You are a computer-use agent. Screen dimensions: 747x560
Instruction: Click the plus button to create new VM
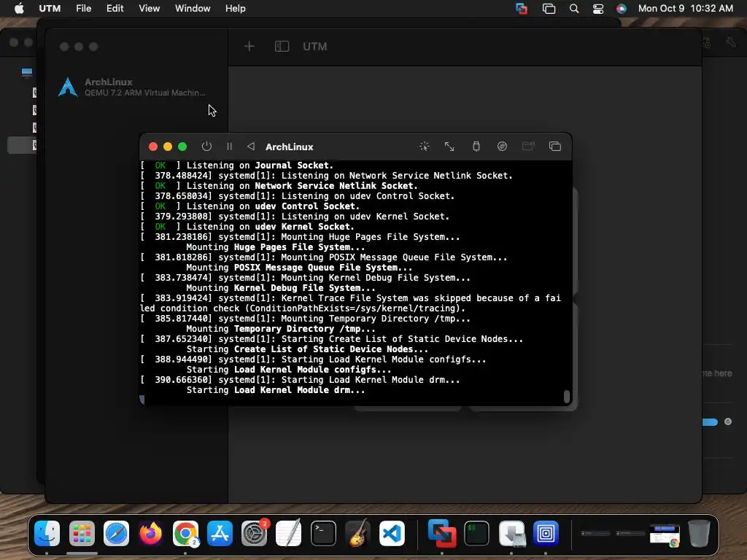tap(249, 46)
